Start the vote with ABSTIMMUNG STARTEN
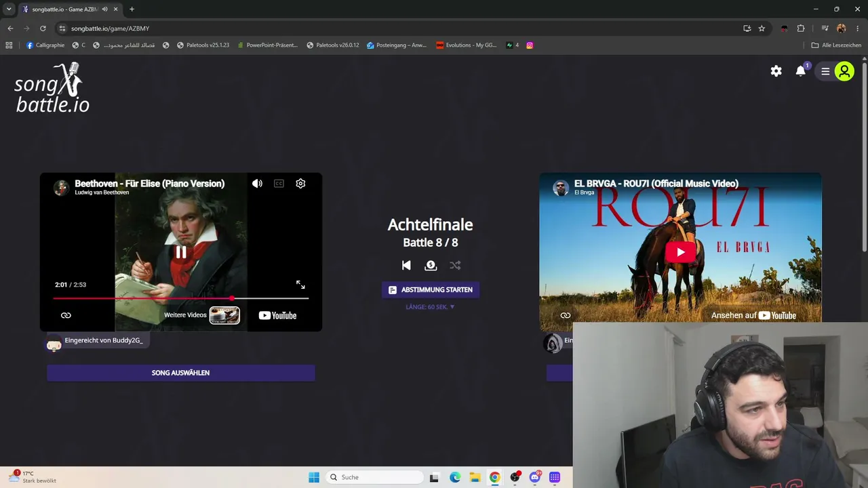 [x=431, y=290]
